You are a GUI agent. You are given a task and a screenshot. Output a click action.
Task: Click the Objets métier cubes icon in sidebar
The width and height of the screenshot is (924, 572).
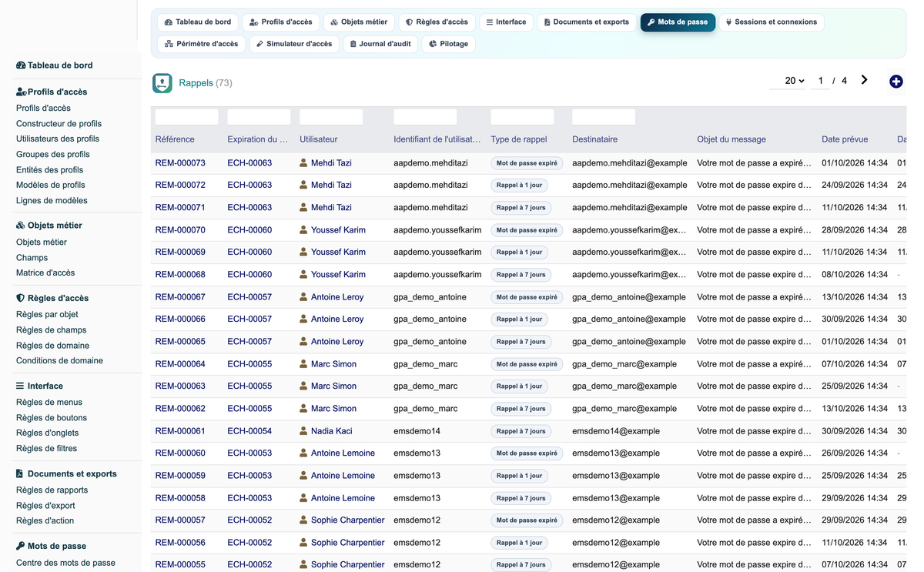pos(20,226)
